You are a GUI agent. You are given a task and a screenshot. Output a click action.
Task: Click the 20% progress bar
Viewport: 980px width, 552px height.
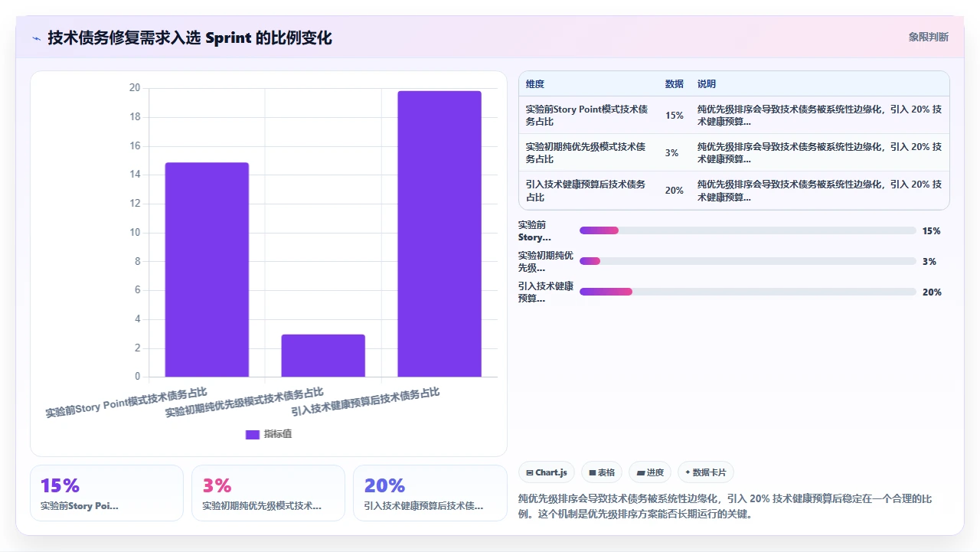748,292
